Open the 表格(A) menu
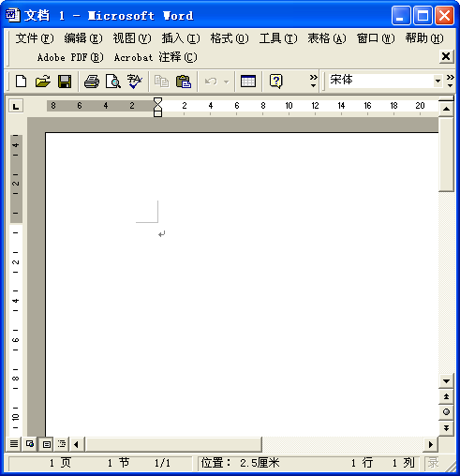 [x=327, y=38]
